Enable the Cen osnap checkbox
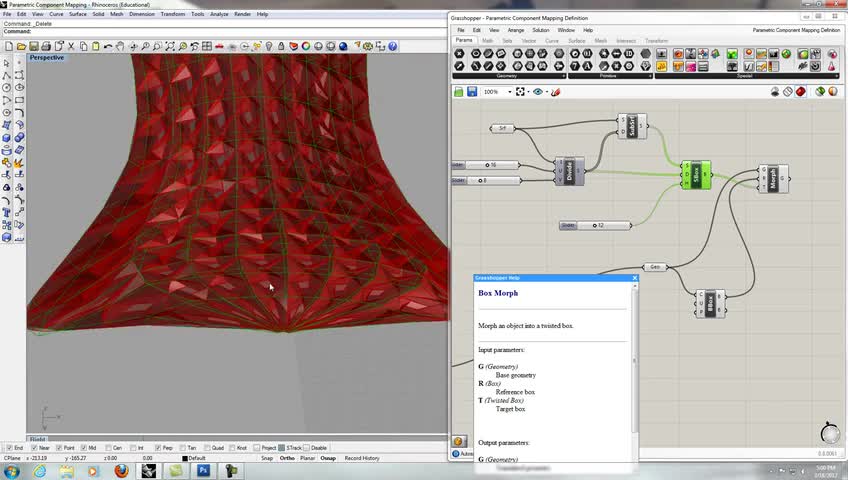This screenshot has width=848, height=480. coord(108,448)
